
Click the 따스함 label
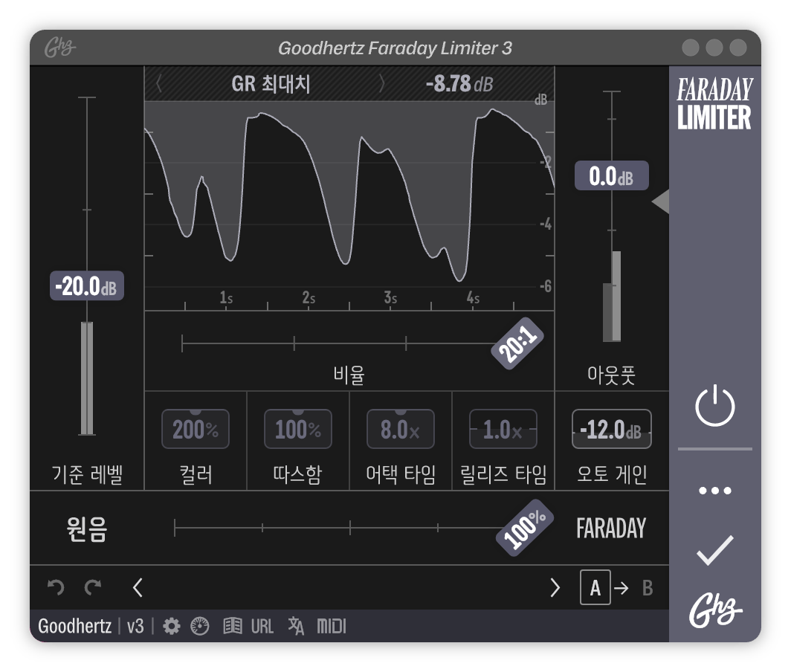(x=297, y=474)
